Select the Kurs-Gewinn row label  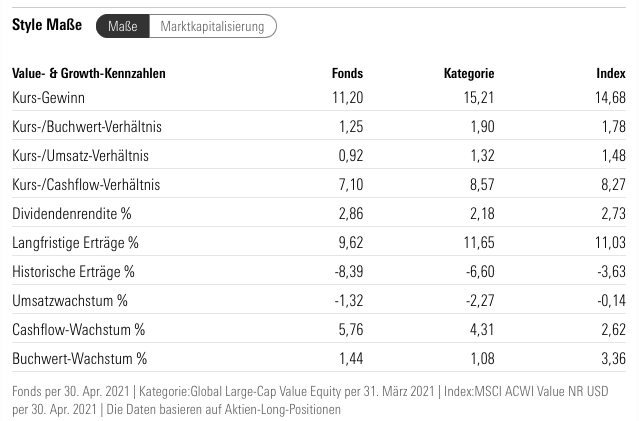pyautogui.click(x=49, y=97)
